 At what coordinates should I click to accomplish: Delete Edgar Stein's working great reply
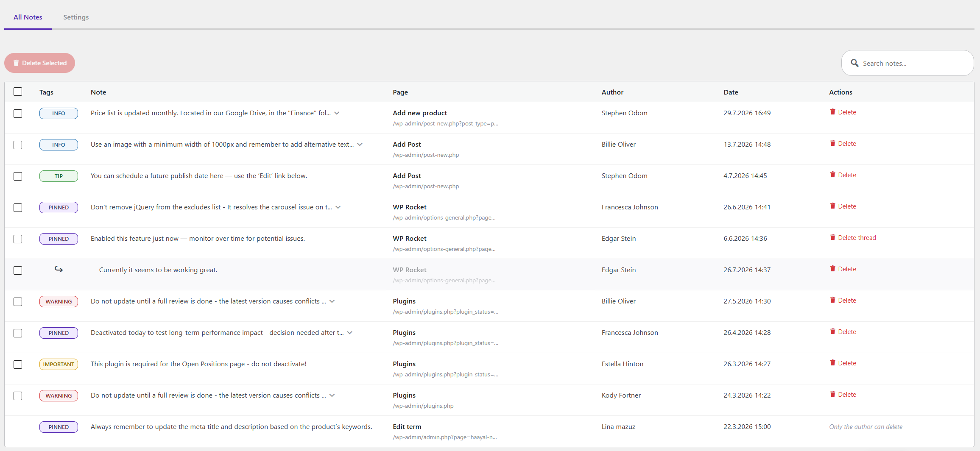pyautogui.click(x=843, y=269)
